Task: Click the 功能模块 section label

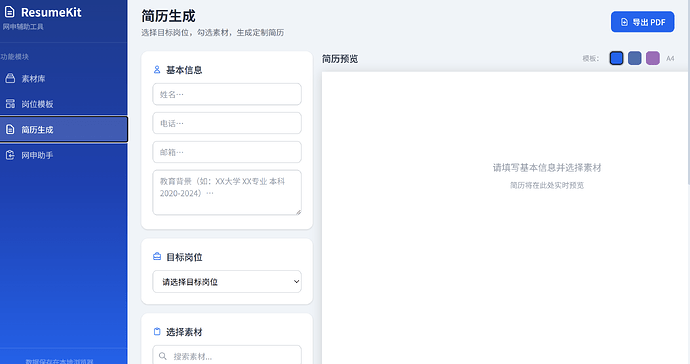Action: coord(15,57)
